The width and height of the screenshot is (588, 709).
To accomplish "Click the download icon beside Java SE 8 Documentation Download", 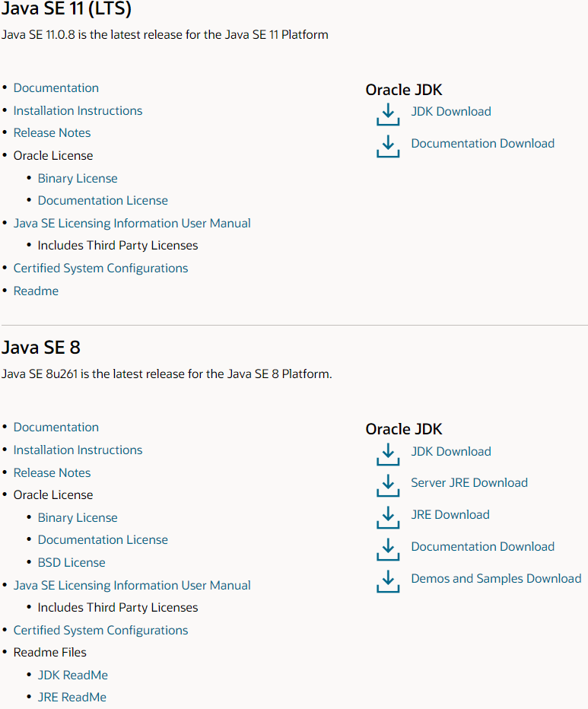I will (388, 549).
